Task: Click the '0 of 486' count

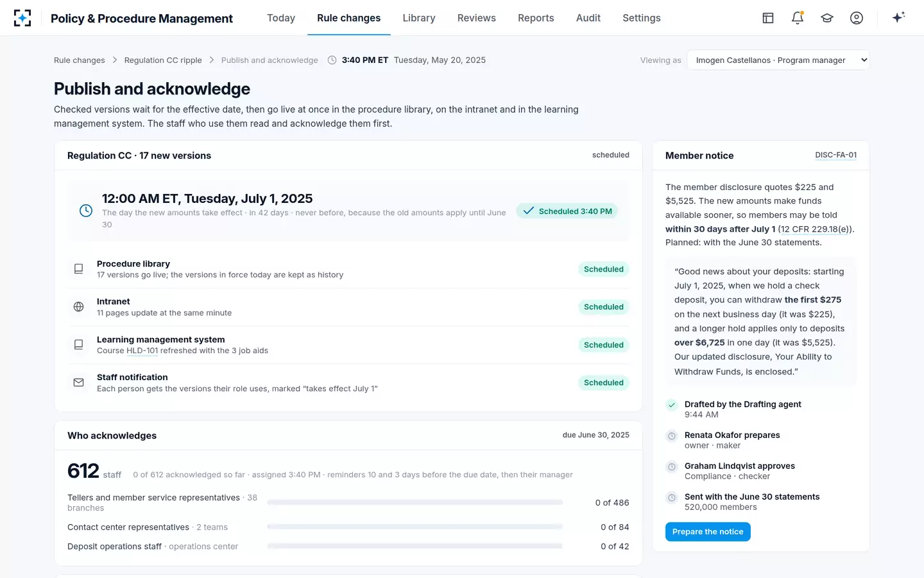Action: [612, 503]
